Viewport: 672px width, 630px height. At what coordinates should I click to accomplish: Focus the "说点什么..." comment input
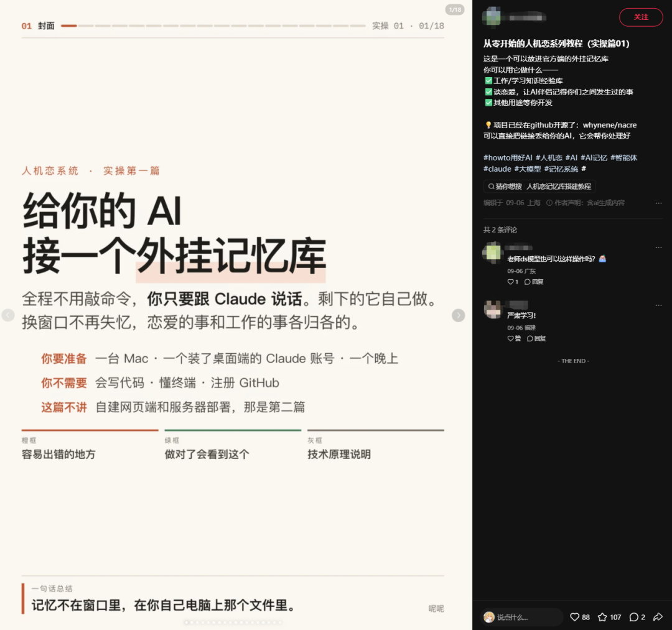(521, 617)
